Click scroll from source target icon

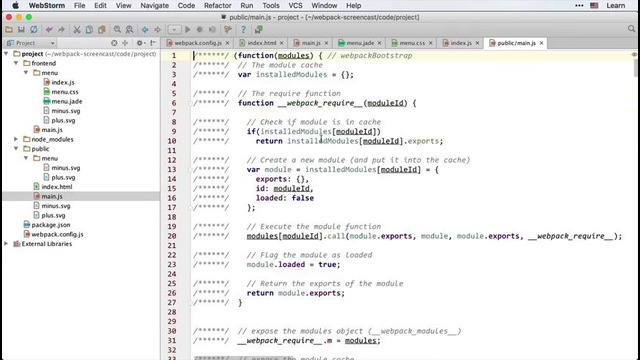click(x=114, y=43)
